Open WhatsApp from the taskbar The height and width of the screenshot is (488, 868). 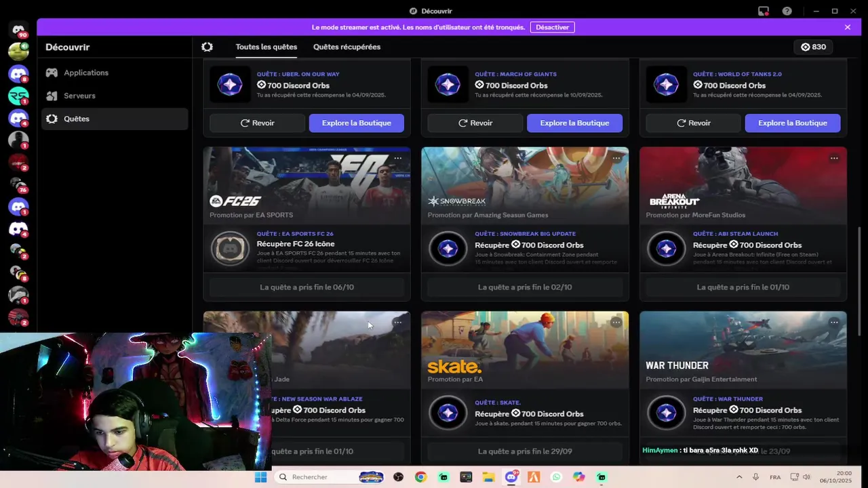pyautogui.click(x=556, y=477)
